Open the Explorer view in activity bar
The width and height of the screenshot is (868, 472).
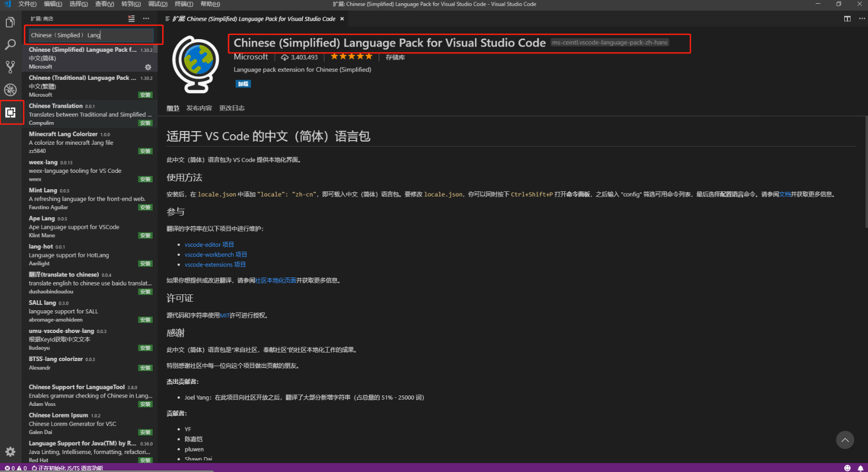10,22
